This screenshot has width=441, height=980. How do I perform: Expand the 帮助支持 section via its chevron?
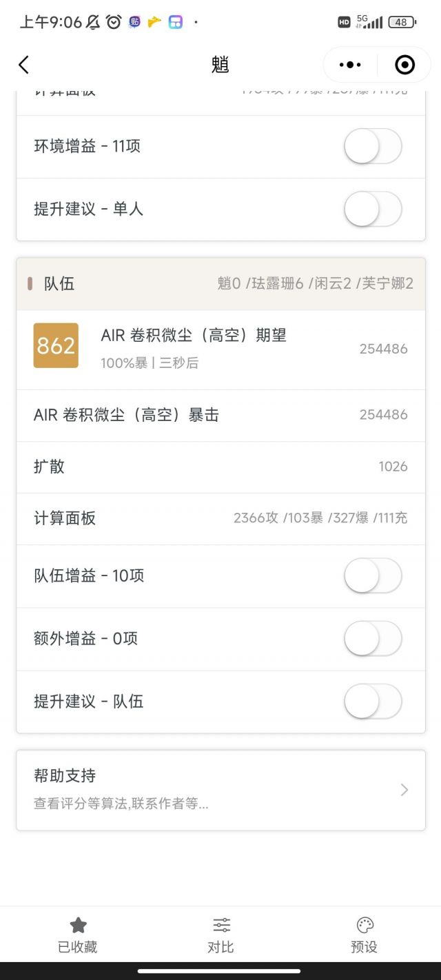pos(404,789)
